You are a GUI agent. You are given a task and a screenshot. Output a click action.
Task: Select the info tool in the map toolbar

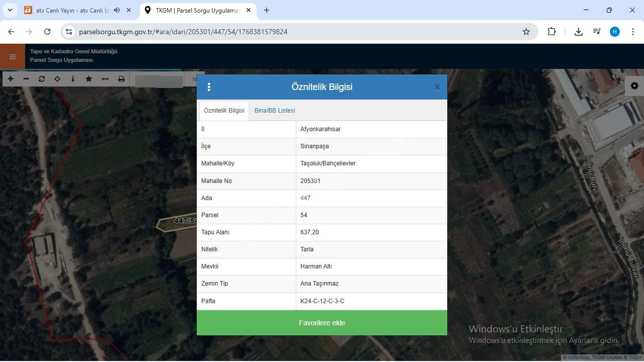(x=73, y=79)
